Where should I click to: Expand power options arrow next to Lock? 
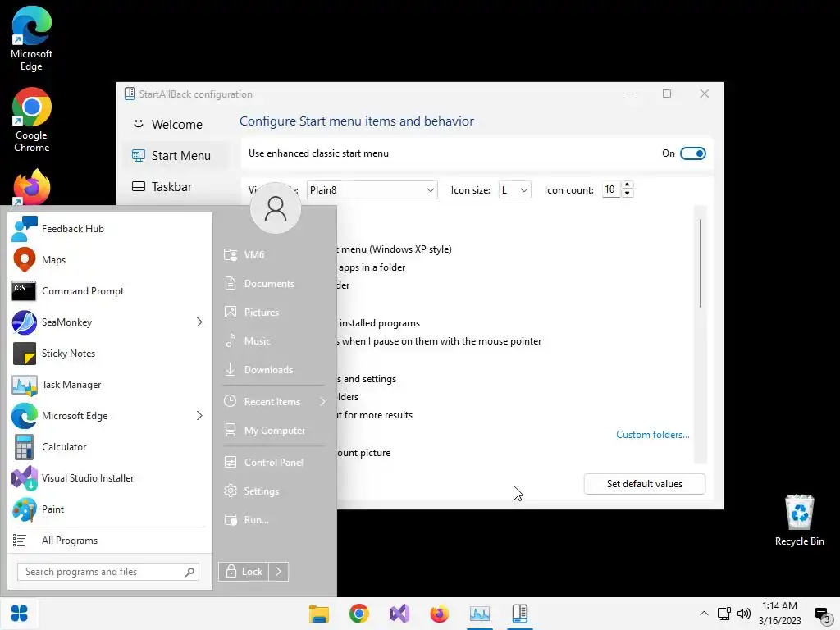click(279, 572)
